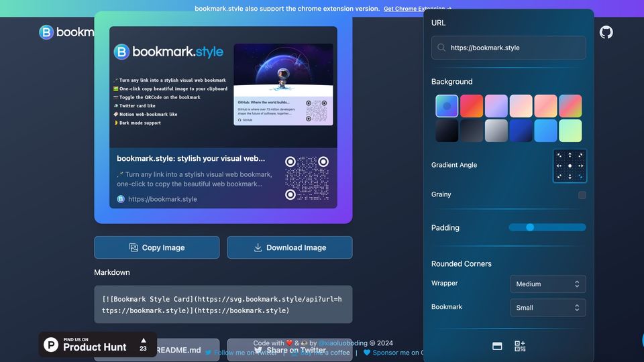Adjust the Padding slider
Image resolution: width=644 pixels, height=362 pixels.
[547, 227]
